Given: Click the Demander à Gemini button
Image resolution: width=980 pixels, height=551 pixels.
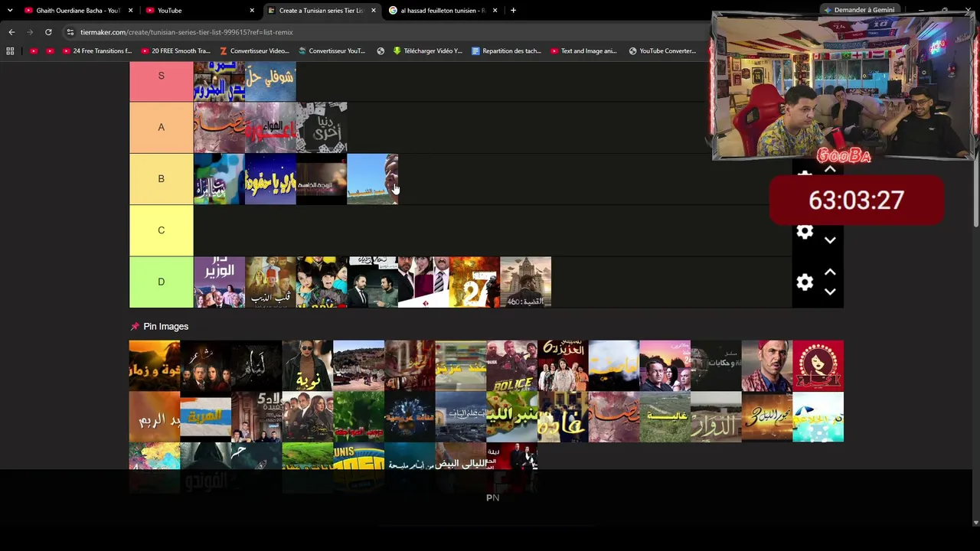Looking at the screenshot, I should tap(858, 10).
